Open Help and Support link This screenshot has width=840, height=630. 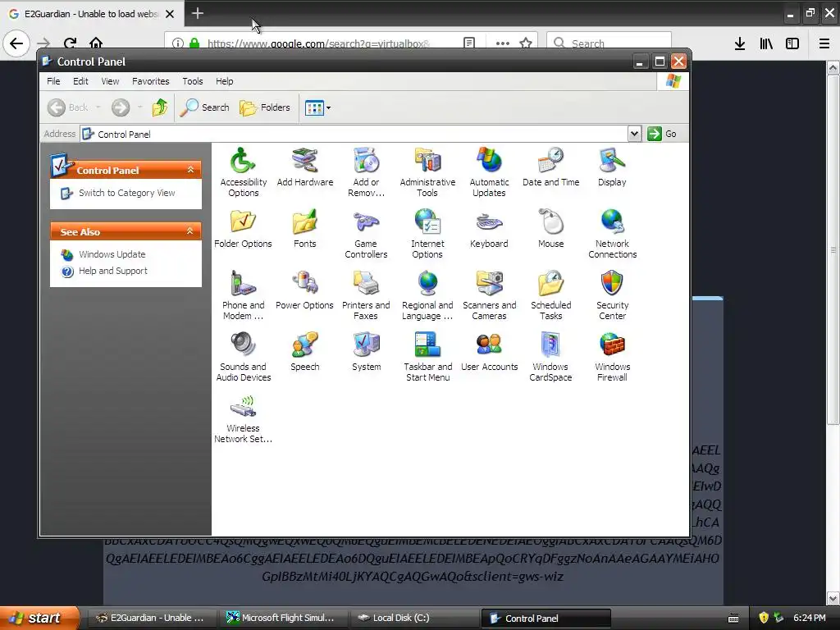113,271
